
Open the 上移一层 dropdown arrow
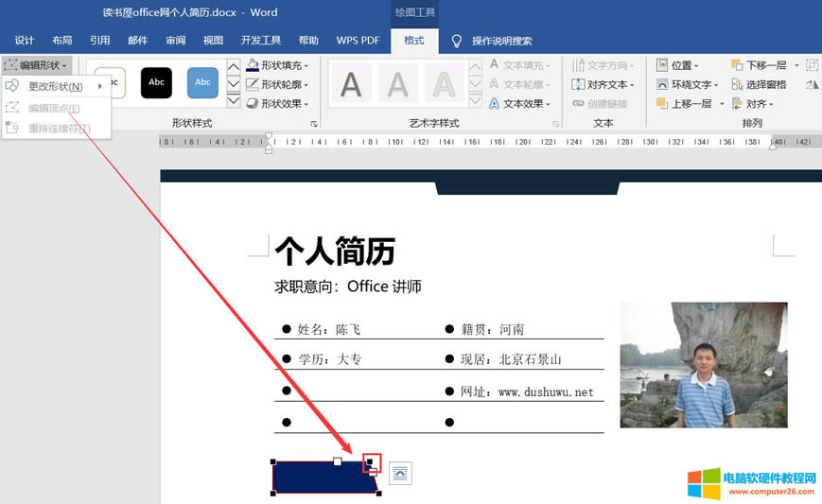click(722, 104)
